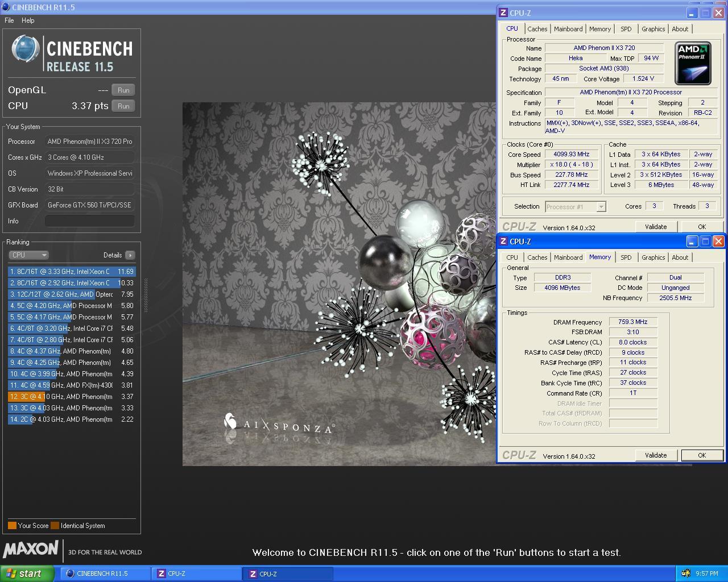This screenshot has width=728, height=582.
Task: Run the OpenGL benchmark test
Action: (x=123, y=90)
